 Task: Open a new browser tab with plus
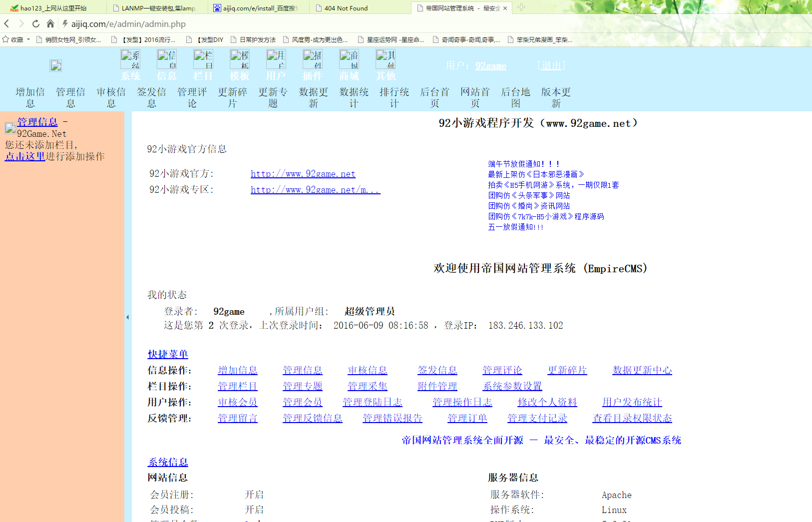(x=521, y=7)
